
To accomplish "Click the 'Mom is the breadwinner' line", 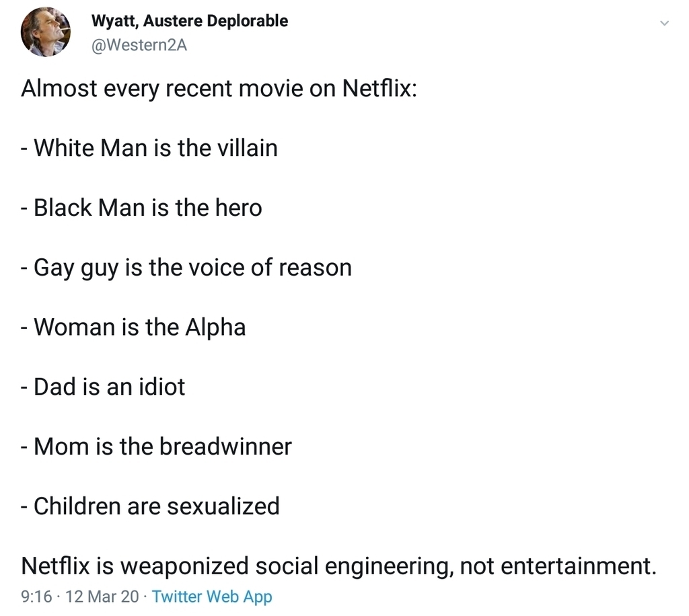I will point(156,446).
